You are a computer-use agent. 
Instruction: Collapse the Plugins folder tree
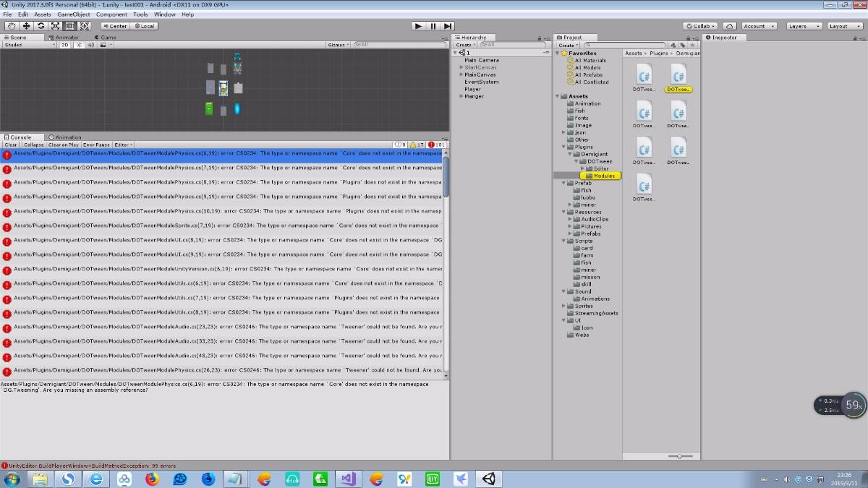[564, 147]
